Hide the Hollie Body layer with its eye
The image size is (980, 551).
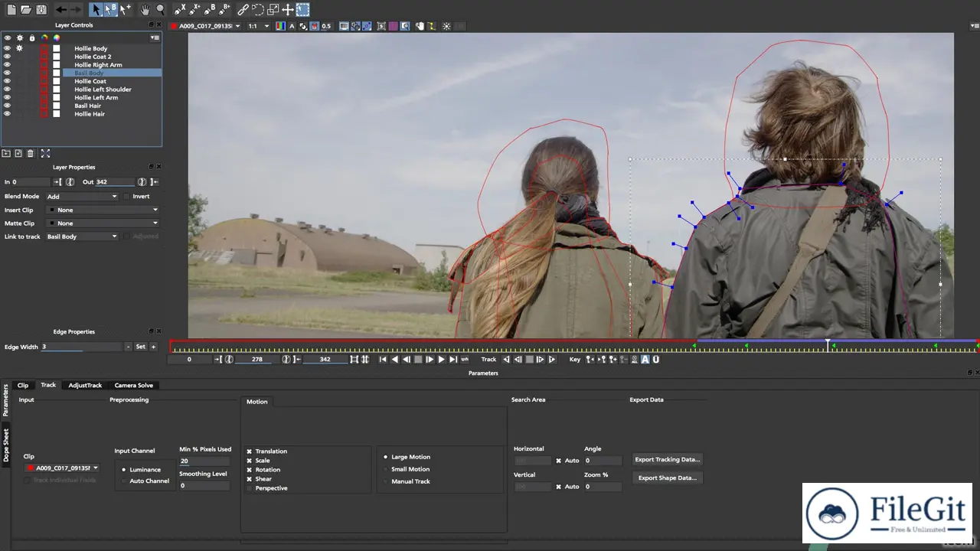(8, 48)
